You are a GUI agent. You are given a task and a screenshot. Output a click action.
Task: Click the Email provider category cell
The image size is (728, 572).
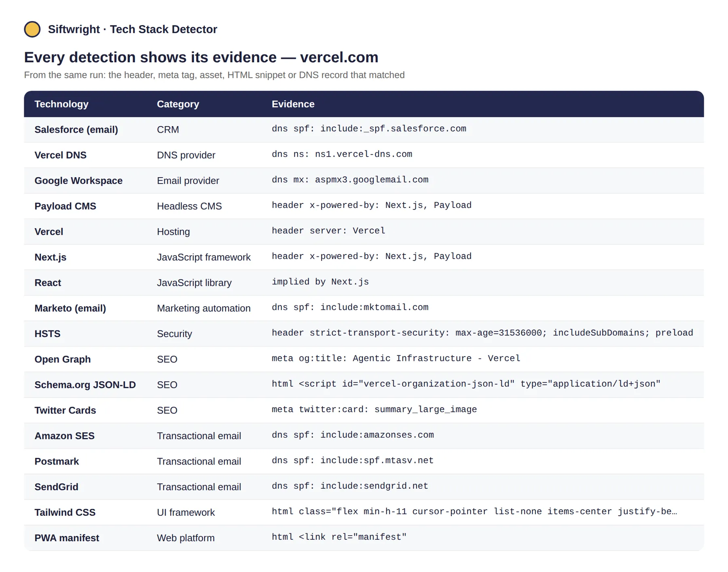coord(188,180)
